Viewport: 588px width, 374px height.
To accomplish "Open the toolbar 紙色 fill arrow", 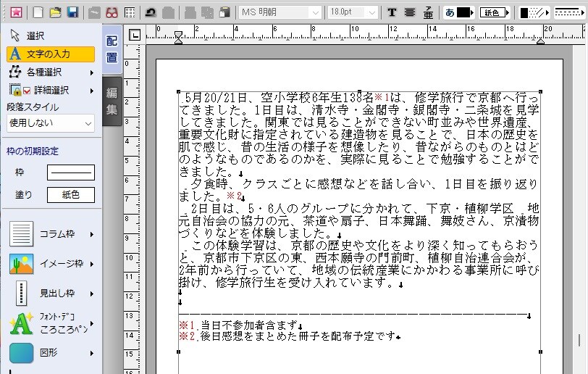I will coord(508,13).
